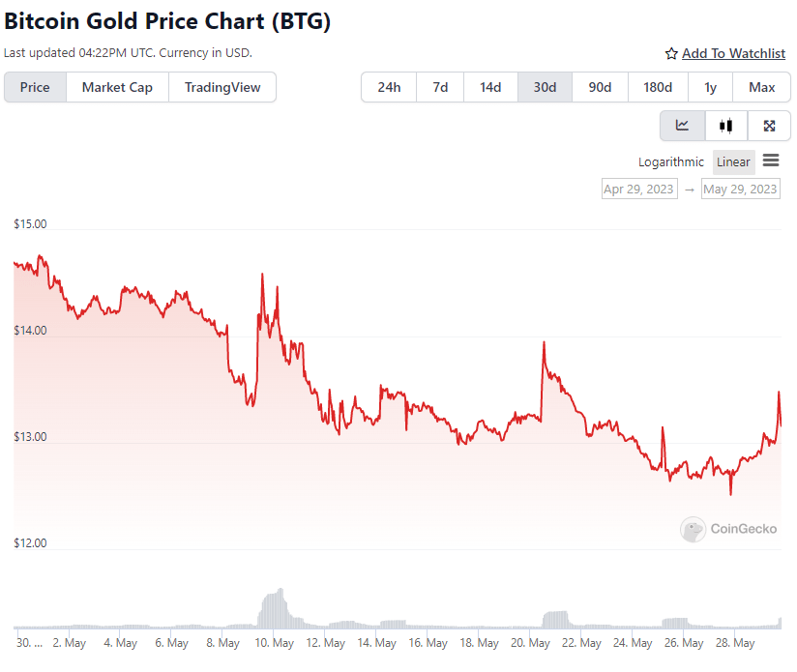Screen dimensions: 797x672
Task: Open the chart hamburger menu icon
Action: click(x=771, y=161)
